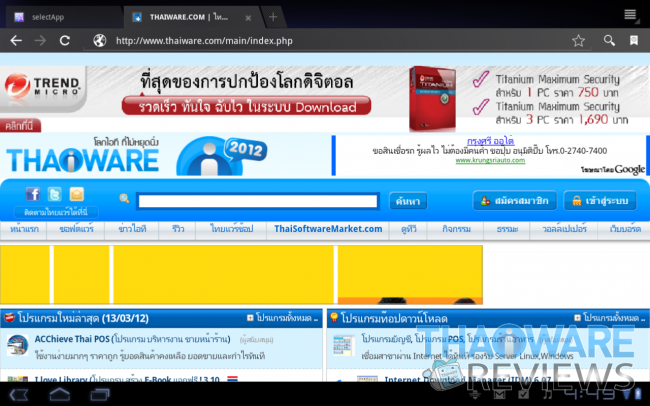Open the ดูทีวี menu item
Screen dimensions: 650x406
pyautogui.click(x=408, y=229)
